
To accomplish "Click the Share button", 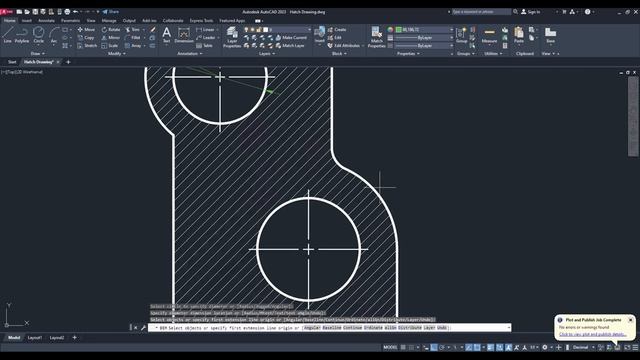I will click(x=111, y=12).
